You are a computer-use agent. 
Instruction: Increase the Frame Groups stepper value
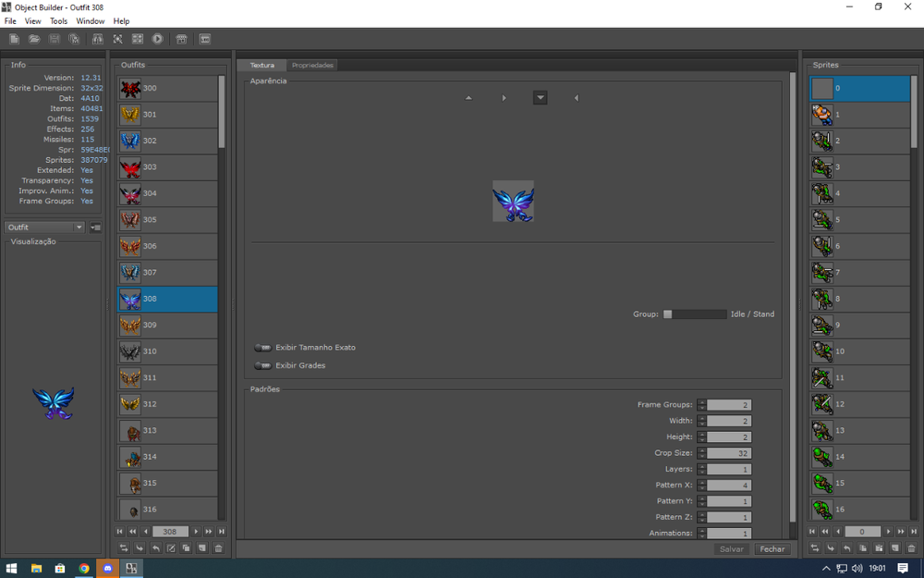(x=702, y=402)
